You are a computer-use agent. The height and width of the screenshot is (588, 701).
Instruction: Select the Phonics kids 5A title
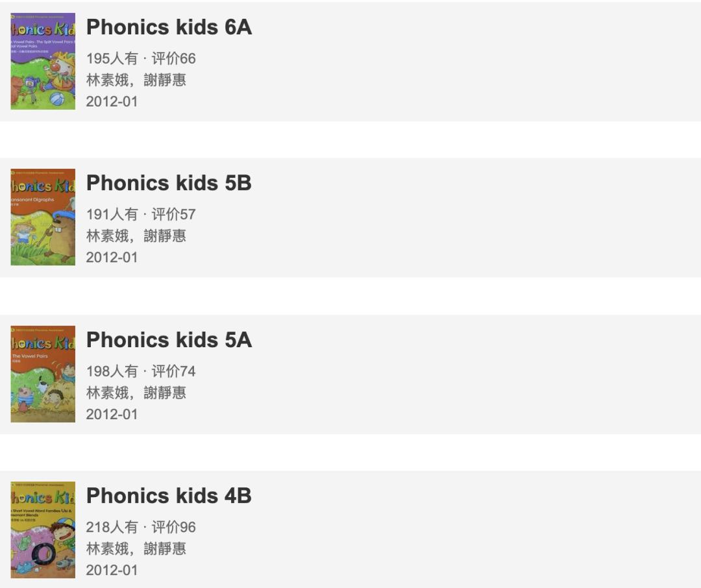coord(169,340)
